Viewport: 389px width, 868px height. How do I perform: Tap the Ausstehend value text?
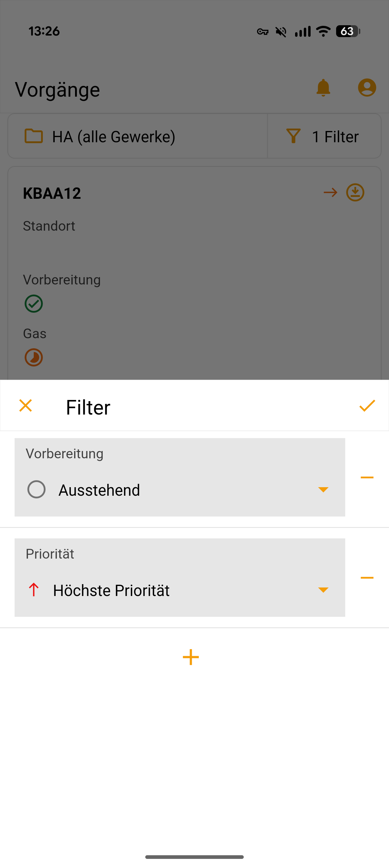[x=99, y=490]
